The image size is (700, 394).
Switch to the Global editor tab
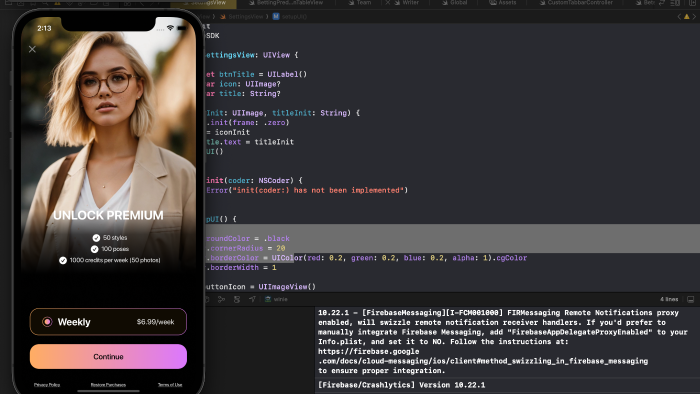[454, 3]
